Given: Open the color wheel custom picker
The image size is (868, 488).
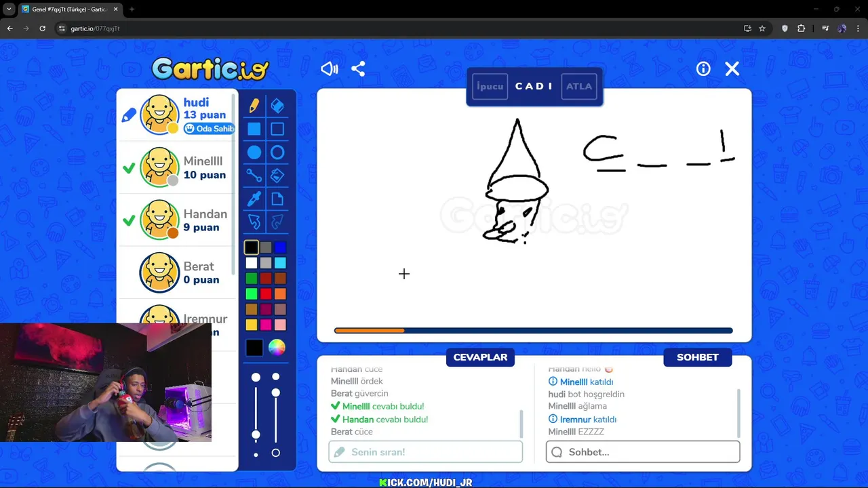Looking at the screenshot, I should coord(277,348).
